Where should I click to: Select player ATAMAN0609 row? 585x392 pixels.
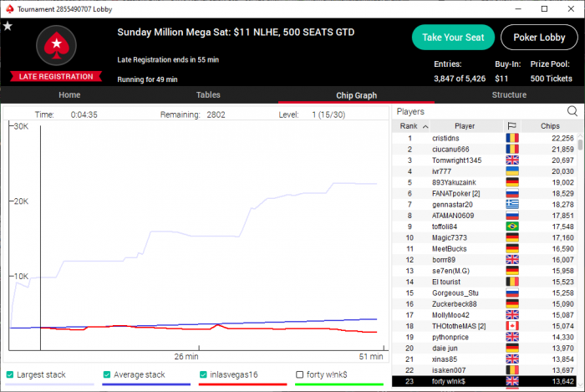[484, 215]
